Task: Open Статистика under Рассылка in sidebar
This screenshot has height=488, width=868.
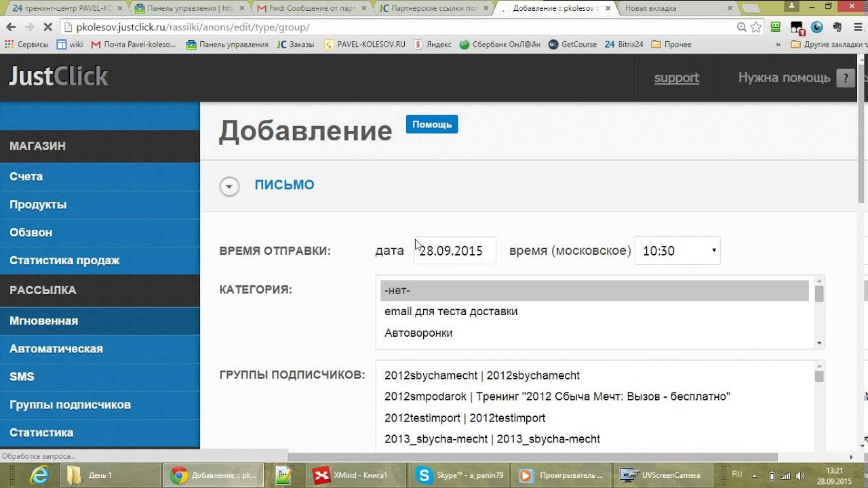Action: click(100, 432)
